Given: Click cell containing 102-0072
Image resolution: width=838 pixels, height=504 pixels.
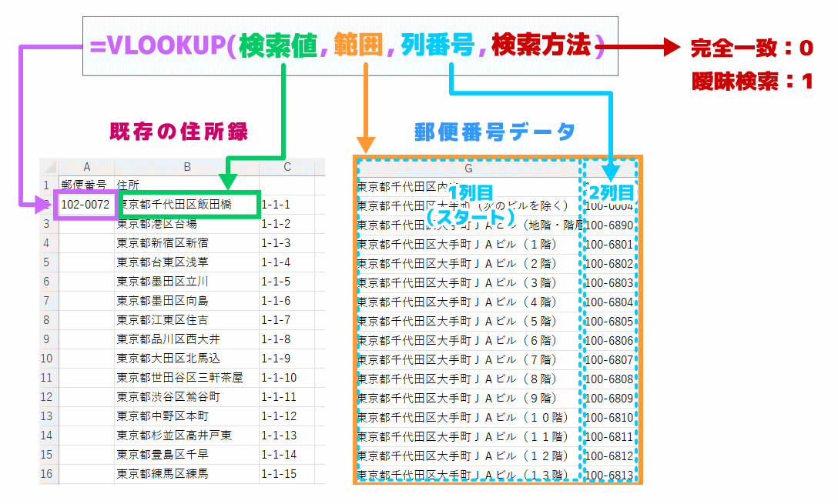Looking at the screenshot, I should tap(86, 205).
